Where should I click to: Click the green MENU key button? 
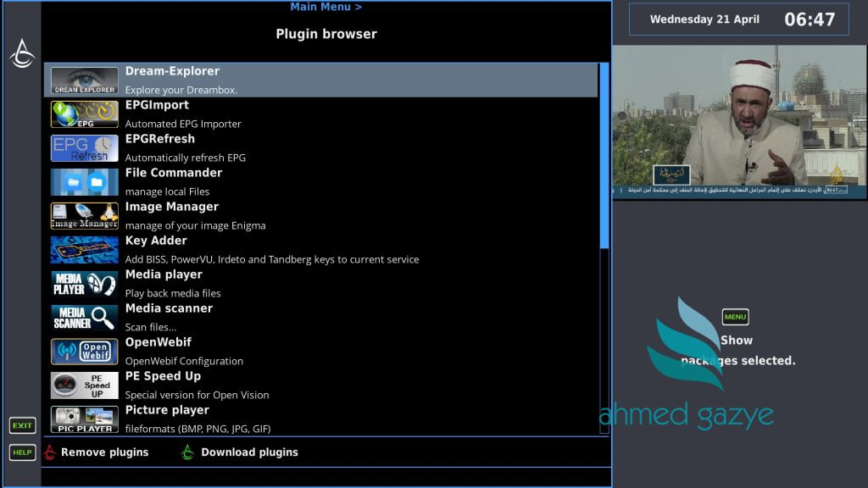click(x=735, y=317)
